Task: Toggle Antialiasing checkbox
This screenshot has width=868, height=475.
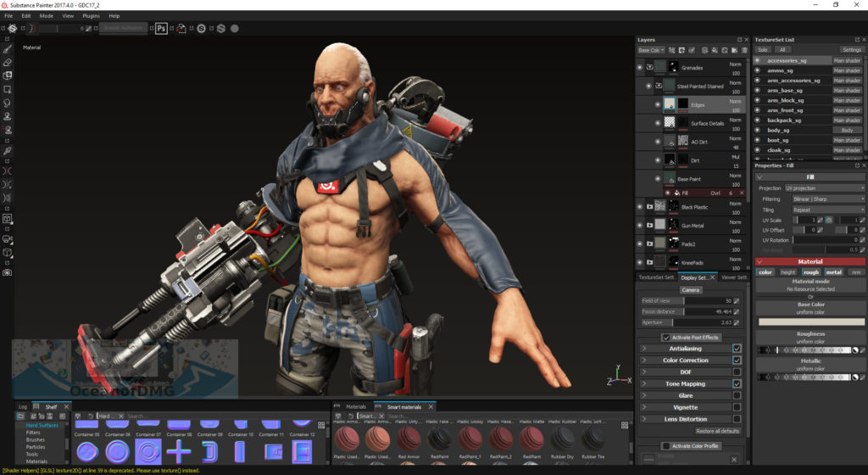Action: coord(737,349)
